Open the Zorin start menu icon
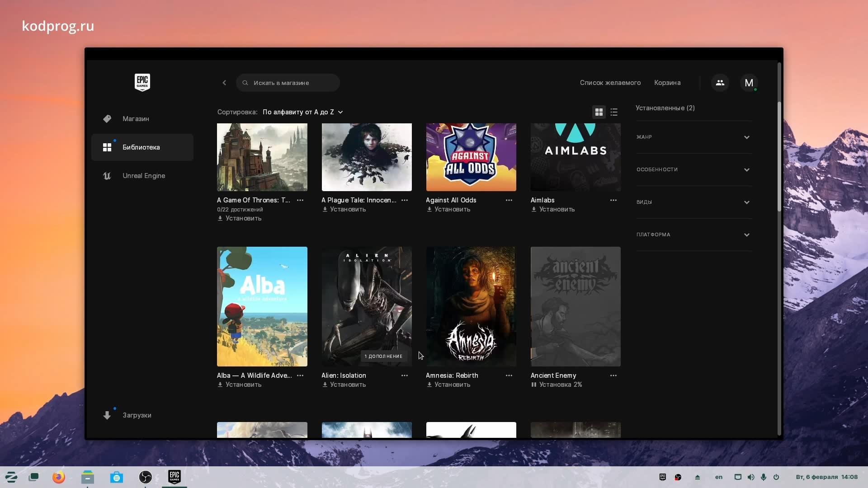This screenshot has height=488, width=868. click(11, 477)
